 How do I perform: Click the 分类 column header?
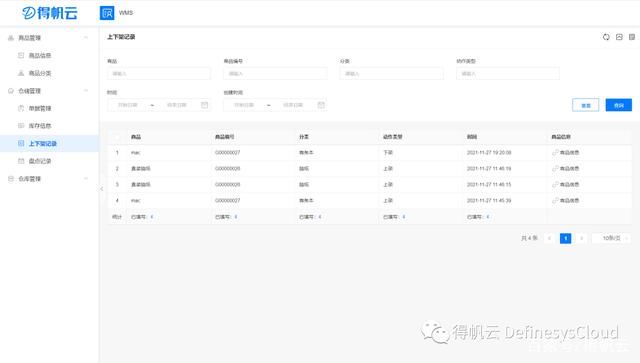pyautogui.click(x=304, y=137)
